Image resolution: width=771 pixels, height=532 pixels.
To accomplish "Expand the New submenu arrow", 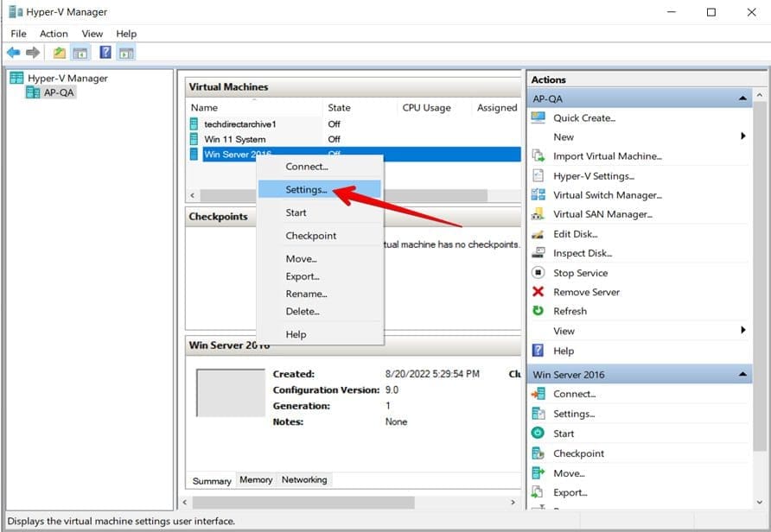I will click(742, 136).
